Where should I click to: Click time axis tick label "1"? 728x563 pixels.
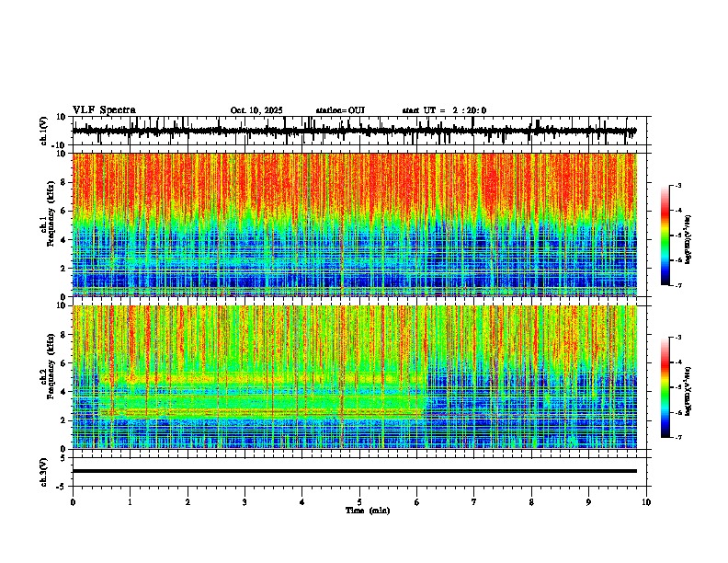[130, 502]
